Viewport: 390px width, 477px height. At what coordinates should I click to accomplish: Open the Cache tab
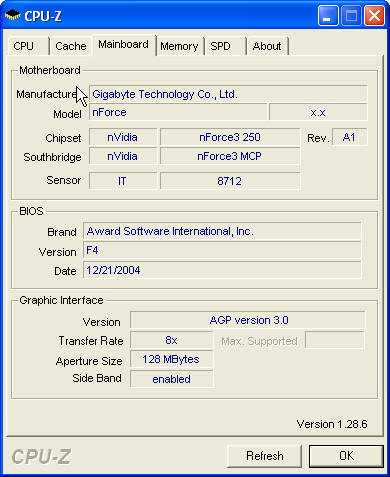(x=71, y=46)
